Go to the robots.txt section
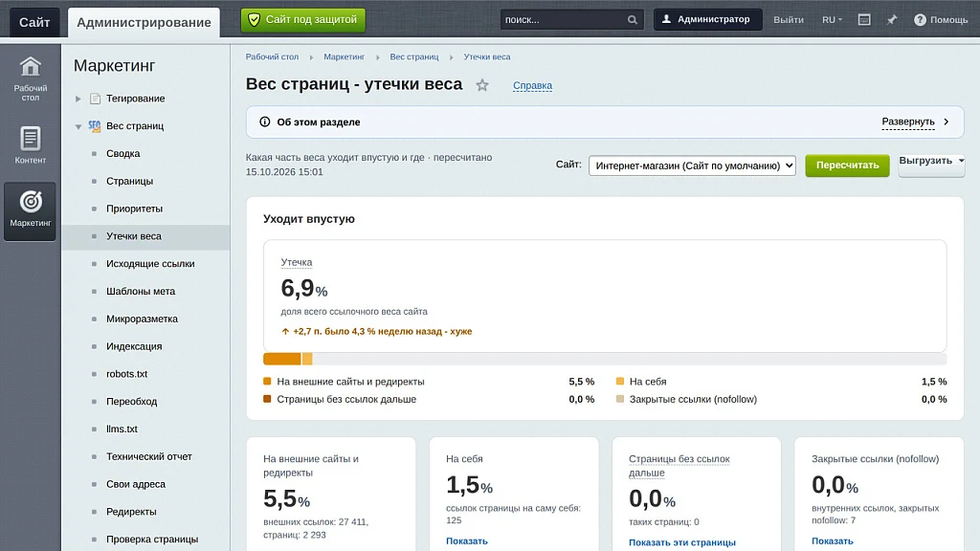 coord(127,374)
